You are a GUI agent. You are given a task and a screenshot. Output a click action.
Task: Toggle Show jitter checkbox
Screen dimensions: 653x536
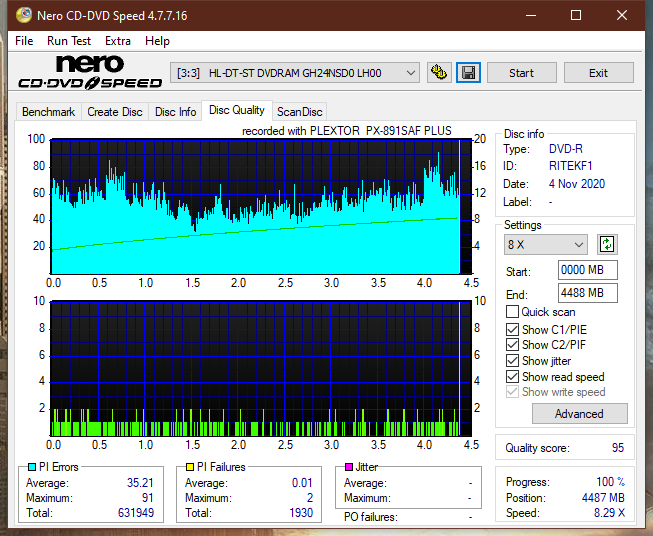(512, 360)
